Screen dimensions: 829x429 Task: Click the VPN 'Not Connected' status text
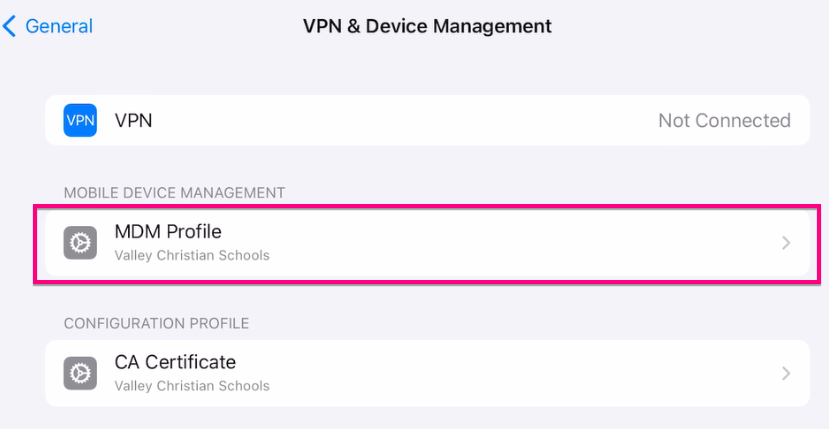pos(724,121)
